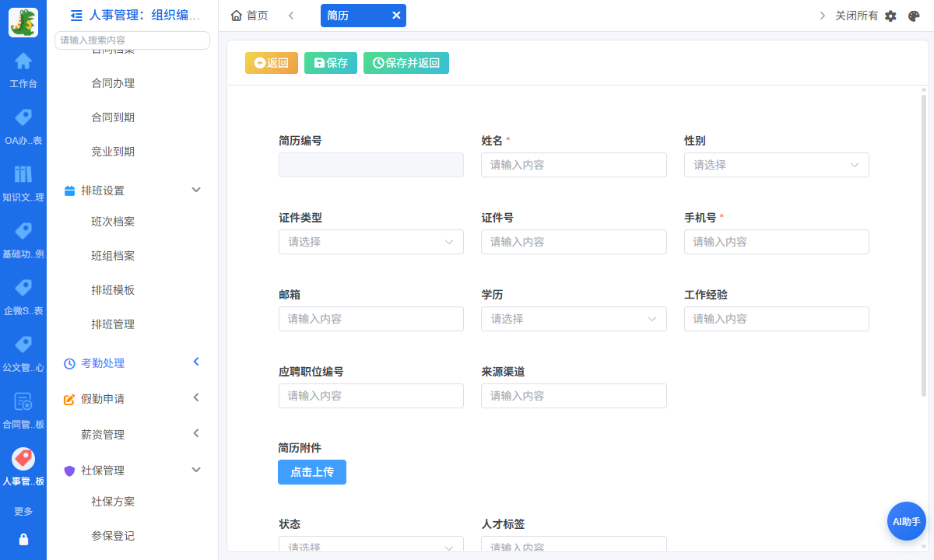Image resolution: width=934 pixels, height=560 pixels.
Task: Collapse the menu with the fold icon
Action: click(76, 15)
